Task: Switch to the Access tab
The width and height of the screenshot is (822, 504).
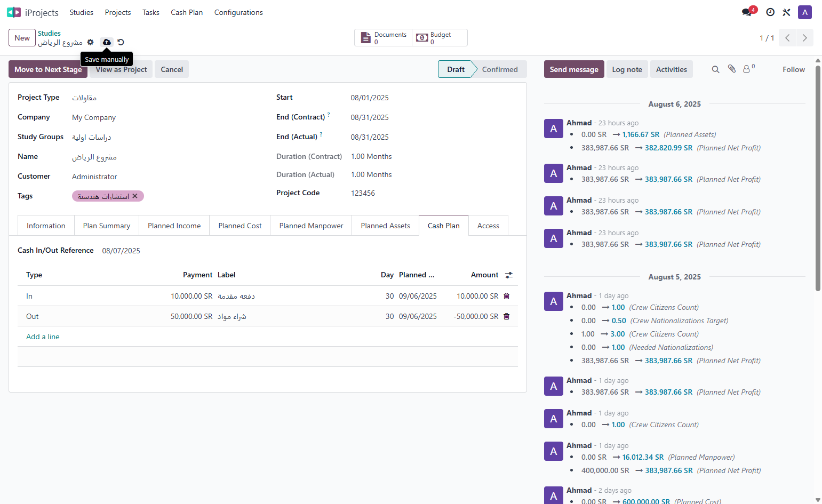Action: tap(488, 226)
